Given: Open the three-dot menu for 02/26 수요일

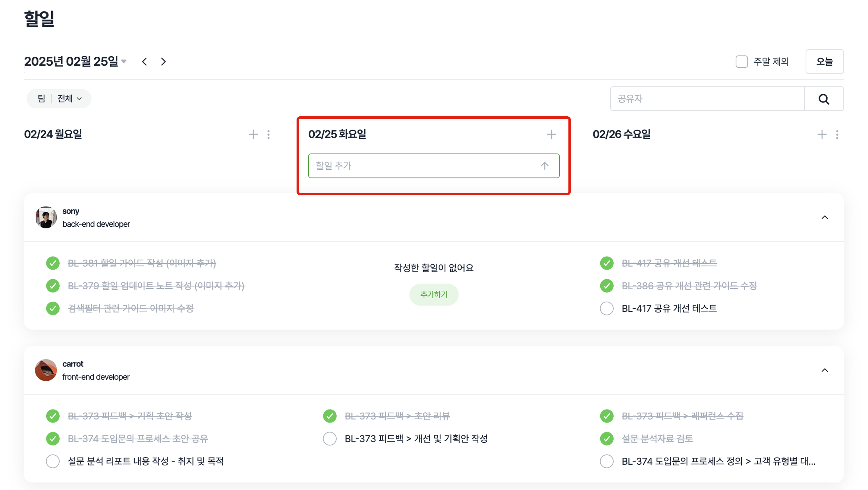Looking at the screenshot, I should coord(837,134).
